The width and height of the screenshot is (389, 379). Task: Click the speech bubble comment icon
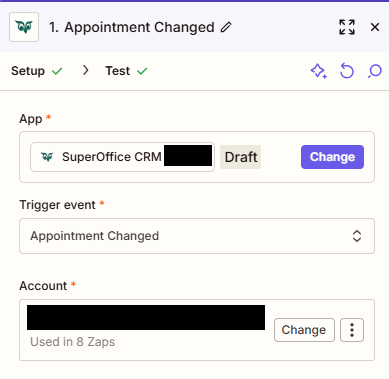click(x=375, y=71)
